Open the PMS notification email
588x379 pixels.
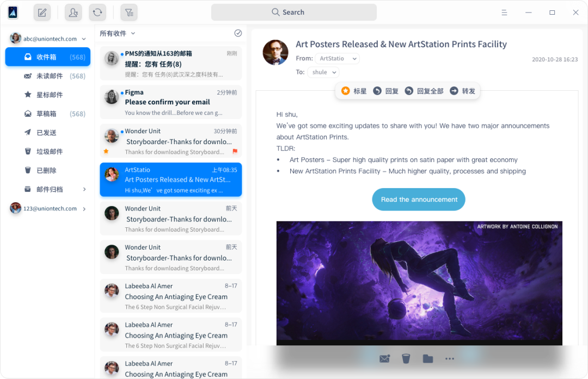[170, 63]
